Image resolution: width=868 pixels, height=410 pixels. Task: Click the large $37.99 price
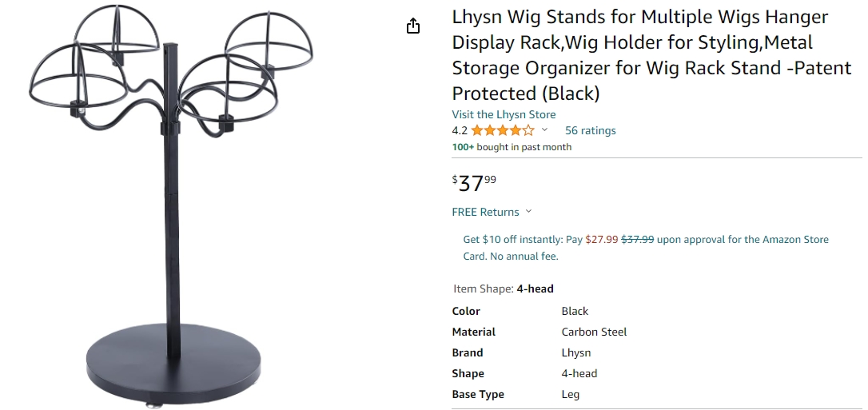click(474, 183)
